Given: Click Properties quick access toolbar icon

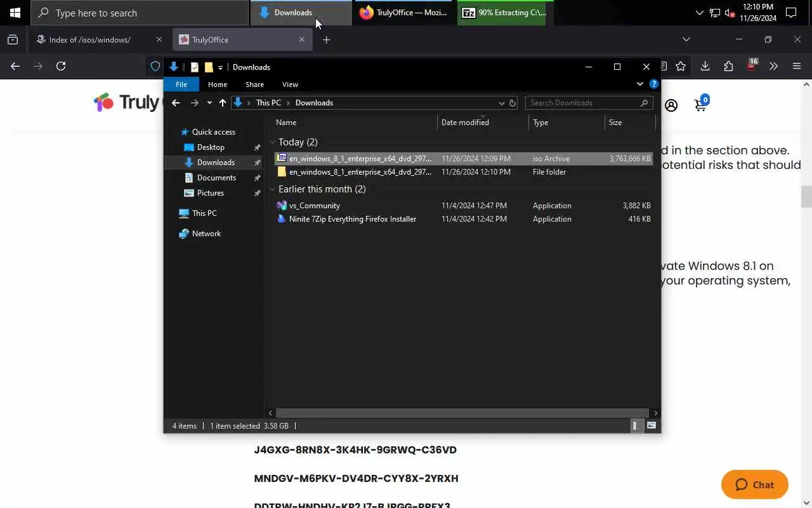Looking at the screenshot, I should [x=195, y=67].
